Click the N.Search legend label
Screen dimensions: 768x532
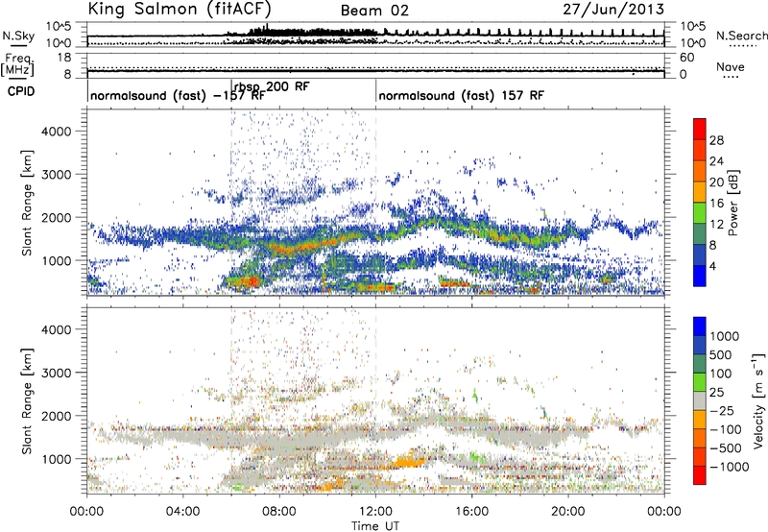[741, 36]
